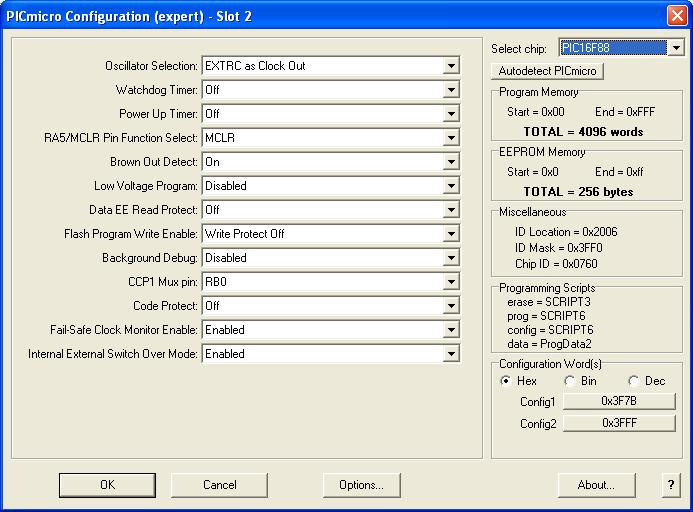Close the PICmicro Configuration window
This screenshot has width=693, height=512.
coord(677,16)
